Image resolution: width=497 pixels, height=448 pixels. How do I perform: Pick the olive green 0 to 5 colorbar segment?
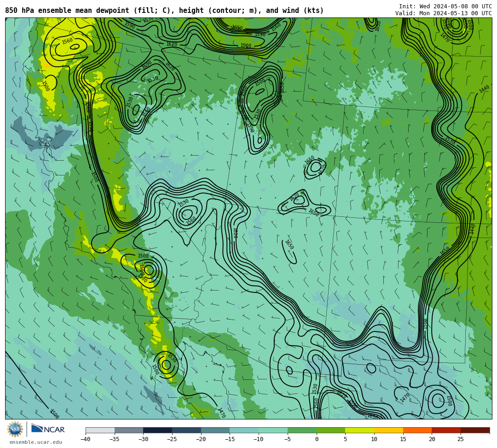click(x=331, y=430)
